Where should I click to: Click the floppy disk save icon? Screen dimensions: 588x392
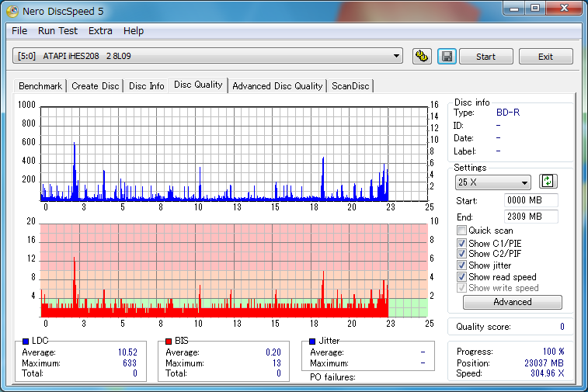(x=447, y=56)
